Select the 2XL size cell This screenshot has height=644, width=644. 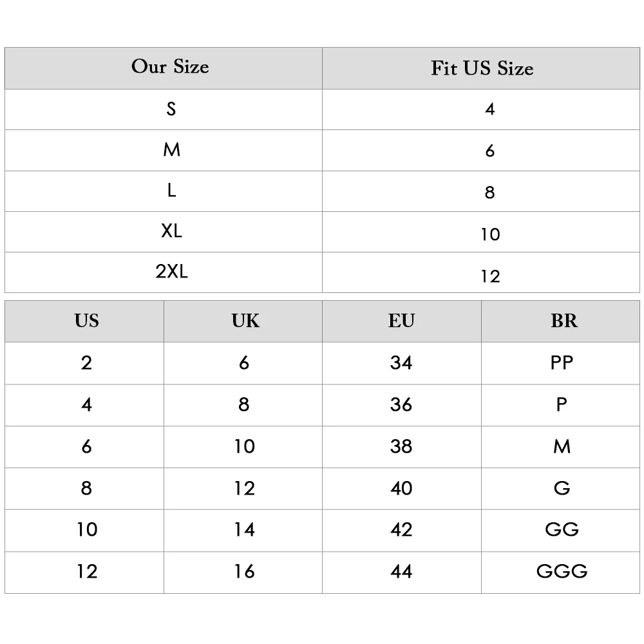point(164,272)
